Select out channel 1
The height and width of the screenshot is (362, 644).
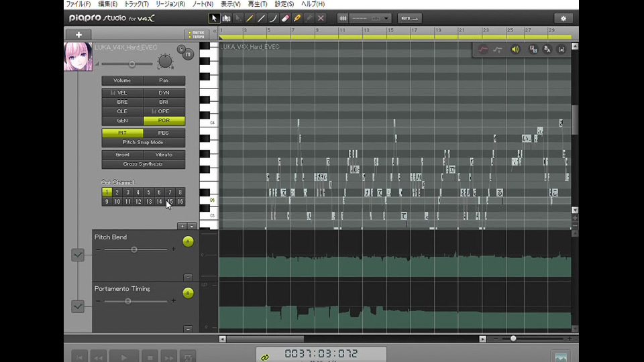107,192
